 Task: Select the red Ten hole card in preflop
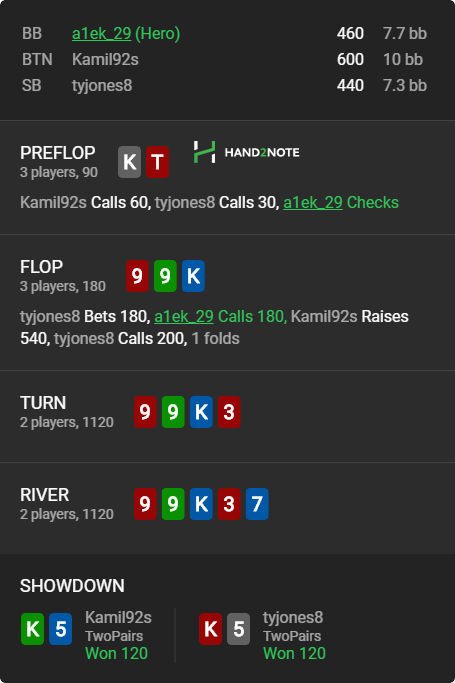click(x=157, y=162)
